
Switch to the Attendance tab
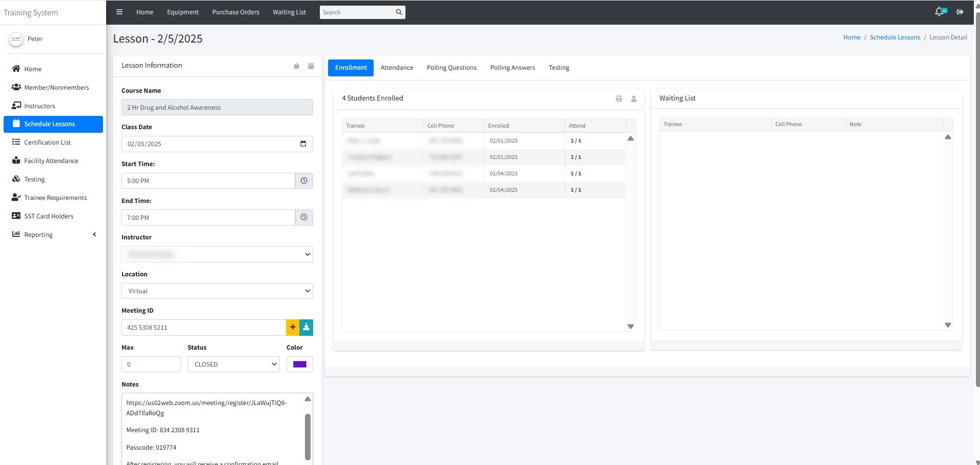(397, 68)
